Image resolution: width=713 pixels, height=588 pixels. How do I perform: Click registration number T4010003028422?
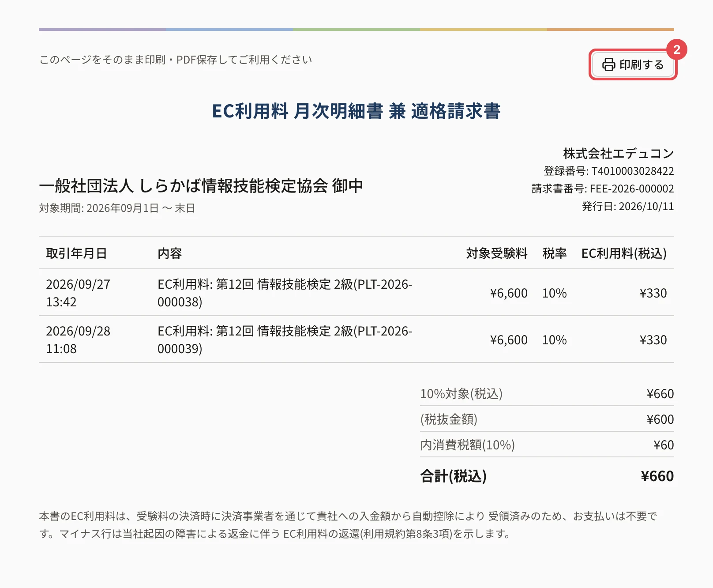pos(632,171)
